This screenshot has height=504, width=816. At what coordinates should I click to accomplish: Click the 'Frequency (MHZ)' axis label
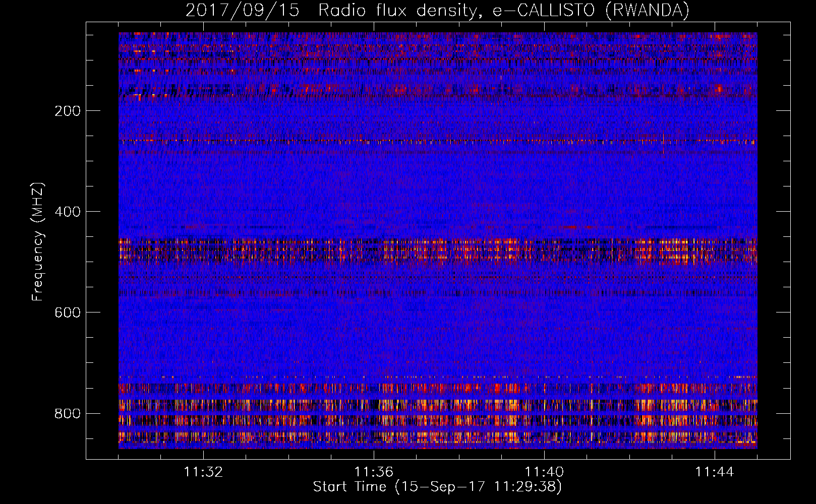point(38,242)
